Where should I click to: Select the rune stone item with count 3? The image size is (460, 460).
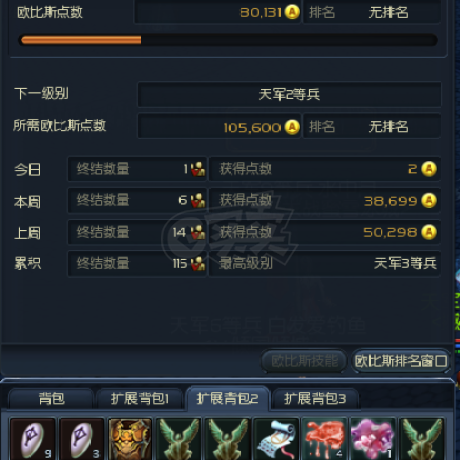click(81, 439)
